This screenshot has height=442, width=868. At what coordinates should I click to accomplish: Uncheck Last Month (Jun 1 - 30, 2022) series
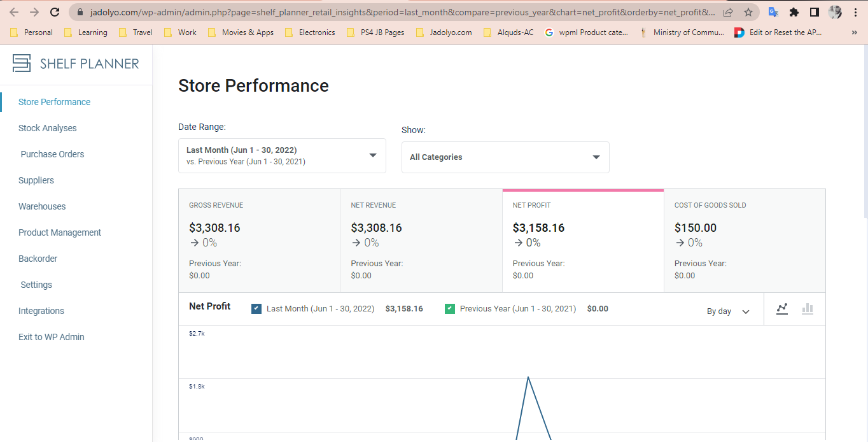point(256,309)
